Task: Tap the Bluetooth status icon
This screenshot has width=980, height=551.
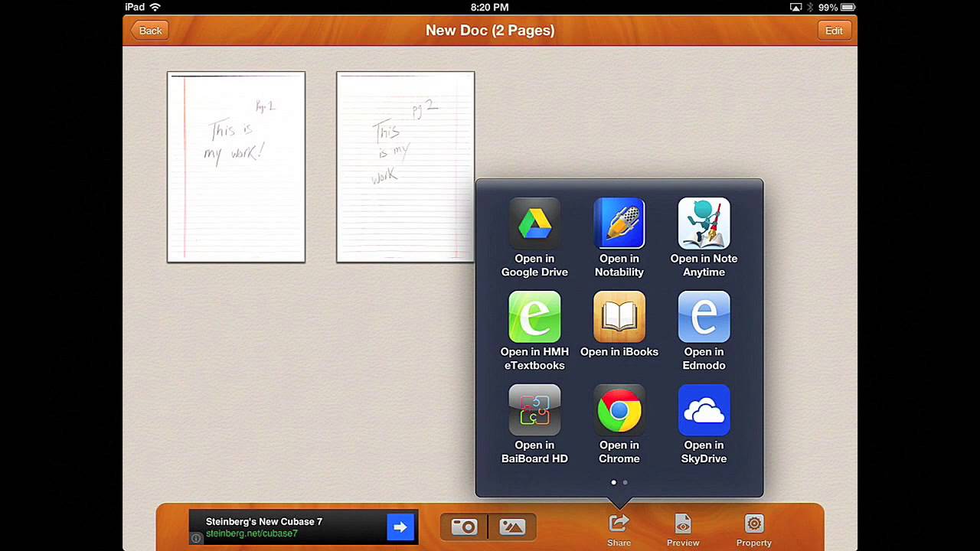Action: 810,7
